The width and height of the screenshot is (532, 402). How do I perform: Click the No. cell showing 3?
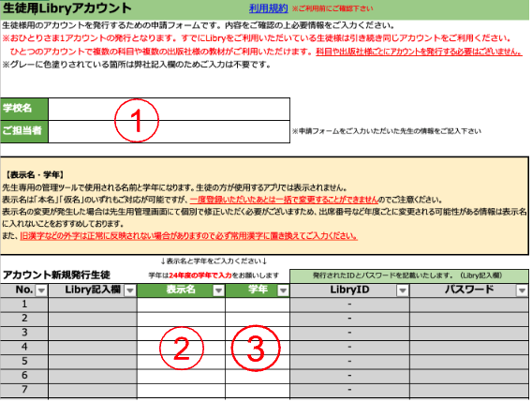[x=24, y=333]
